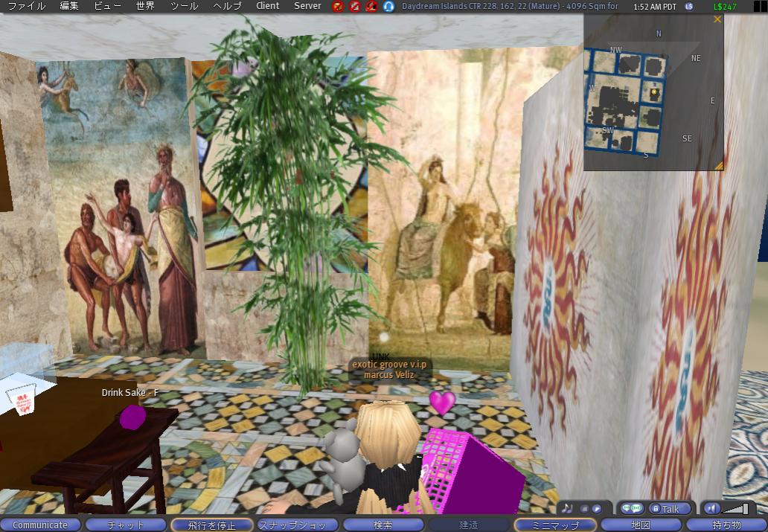The height and width of the screenshot is (532, 768).
Task: Click the N compass label on minimap
Action: click(659, 33)
